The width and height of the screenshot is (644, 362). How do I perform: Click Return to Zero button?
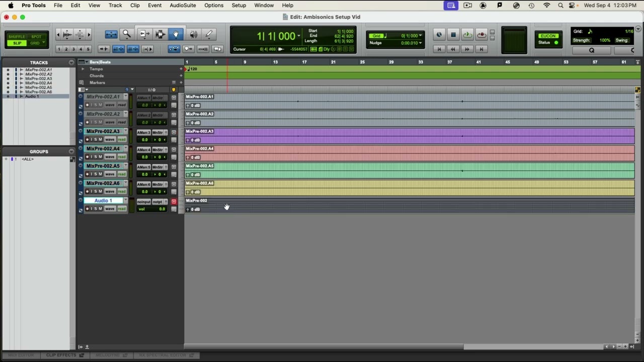coord(439,49)
